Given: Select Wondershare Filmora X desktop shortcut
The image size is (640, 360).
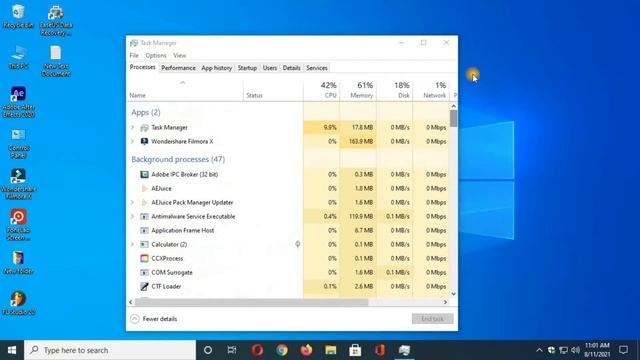Looking at the screenshot, I should pyautogui.click(x=18, y=184).
